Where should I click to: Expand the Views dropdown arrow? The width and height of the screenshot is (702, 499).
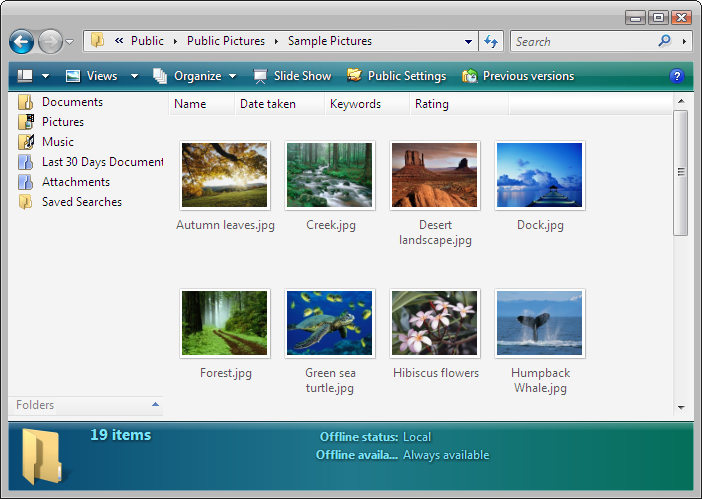(x=135, y=76)
